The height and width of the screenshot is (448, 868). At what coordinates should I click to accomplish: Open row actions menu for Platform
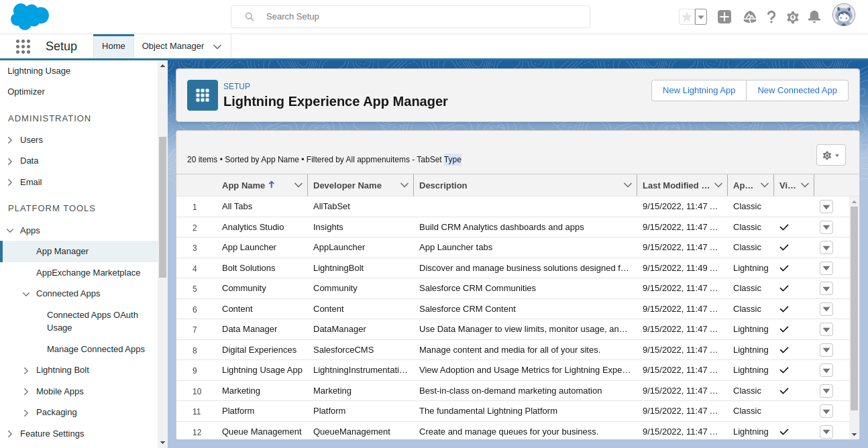pyautogui.click(x=826, y=411)
